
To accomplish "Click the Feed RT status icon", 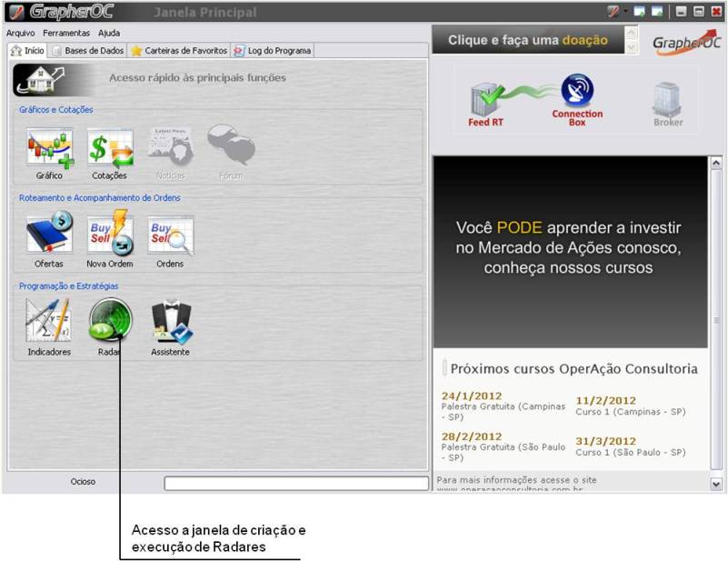I will pos(486,105).
